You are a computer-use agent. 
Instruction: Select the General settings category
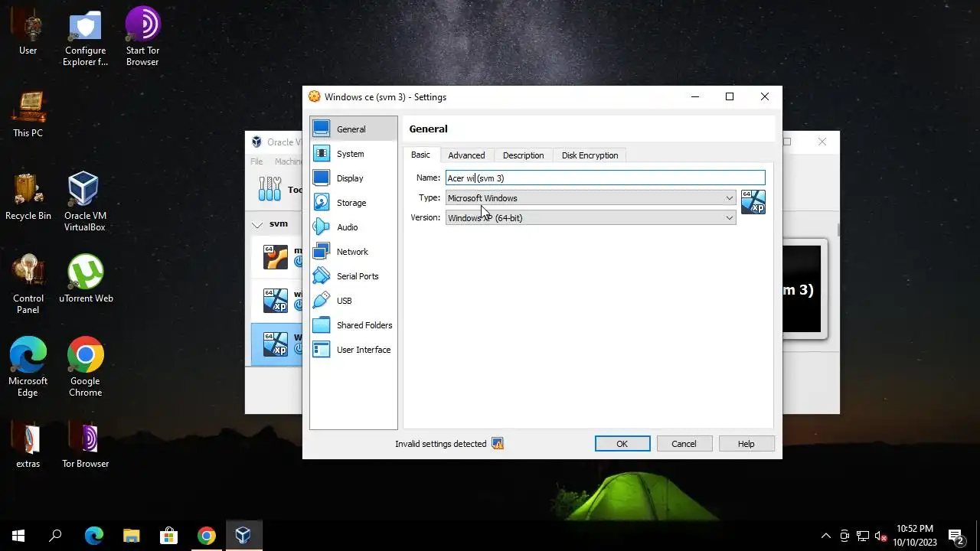point(353,129)
